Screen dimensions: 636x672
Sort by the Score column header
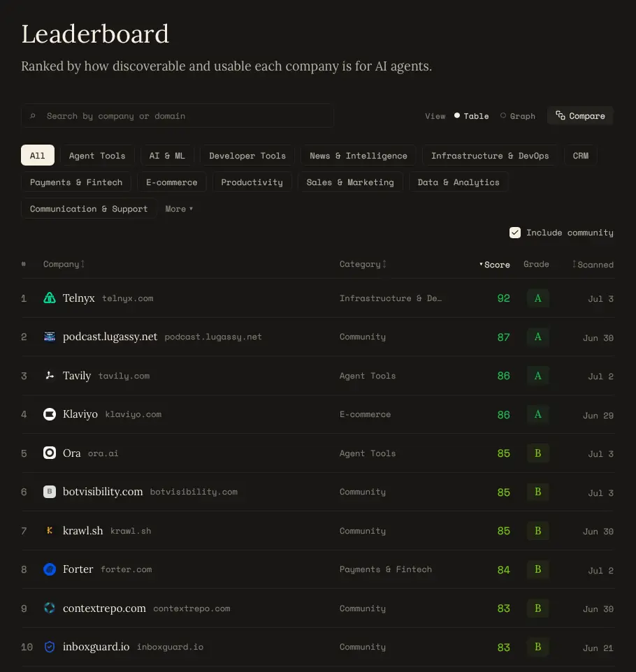pos(495,265)
